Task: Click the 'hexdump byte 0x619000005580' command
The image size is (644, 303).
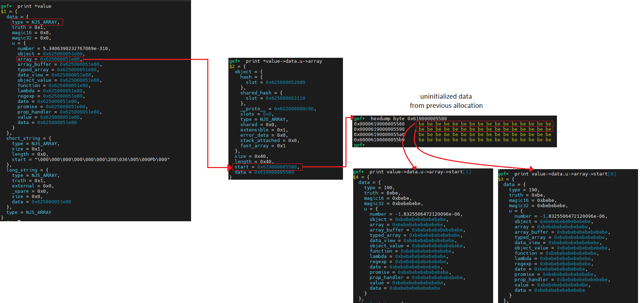Action: point(409,118)
